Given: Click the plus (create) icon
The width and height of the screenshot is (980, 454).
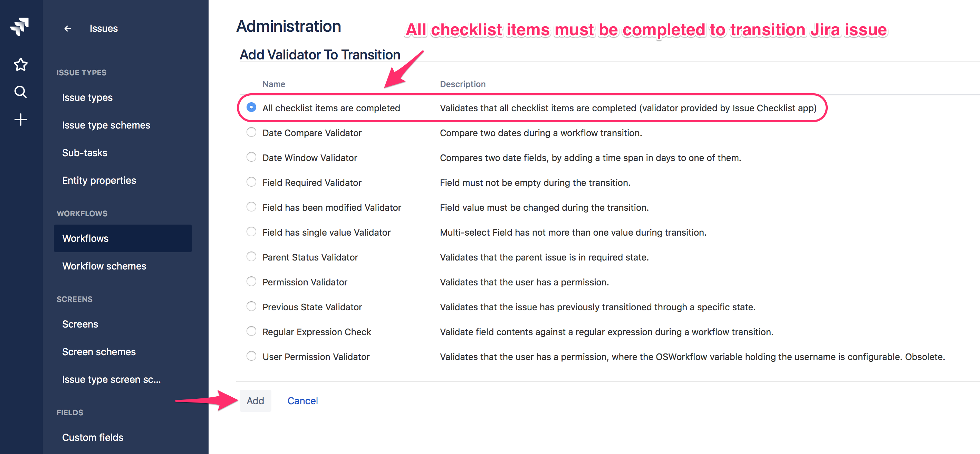Looking at the screenshot, I should (20, 119).
